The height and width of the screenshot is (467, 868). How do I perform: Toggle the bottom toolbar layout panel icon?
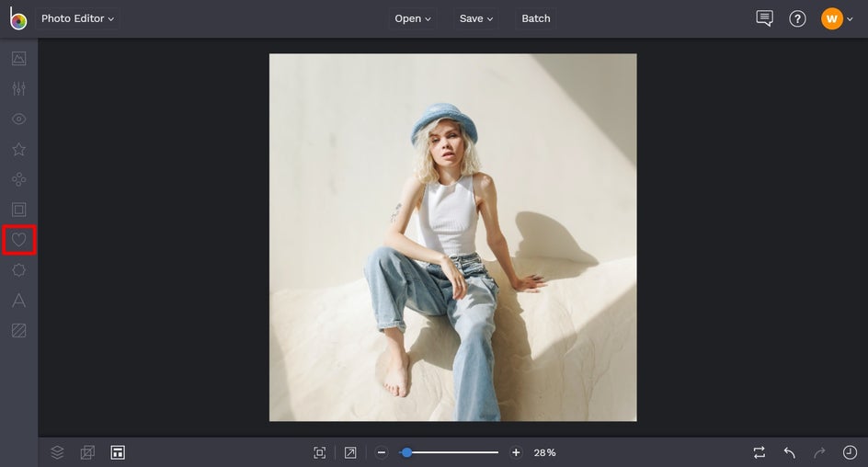[118, 452]
